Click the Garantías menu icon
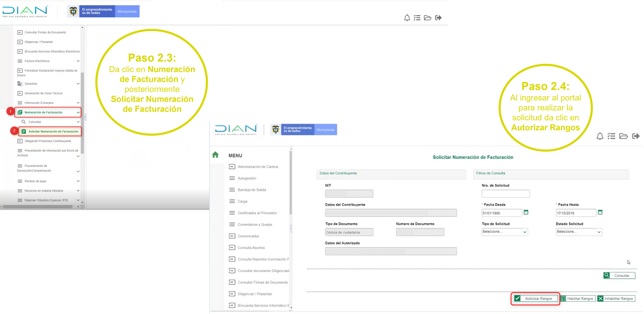Screen dimensions: 644x314 (x=20, y=84)
